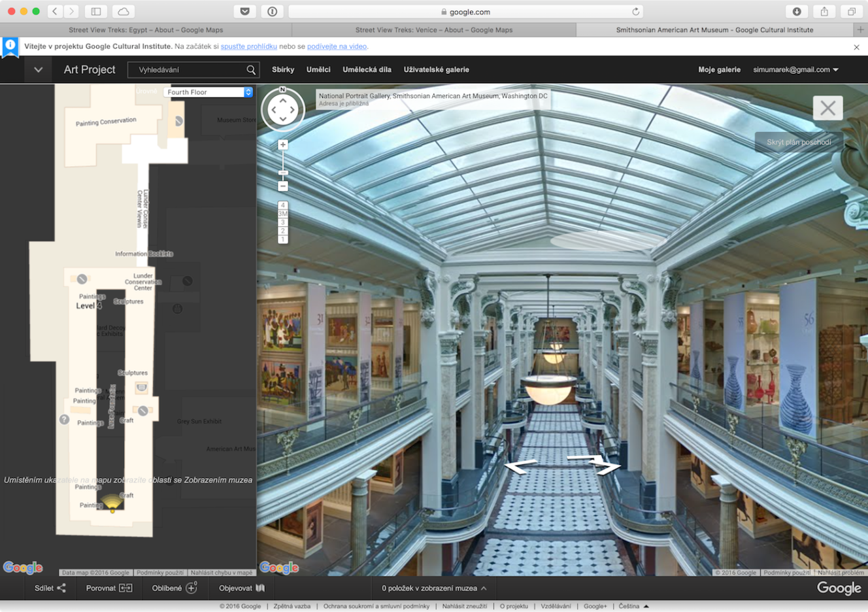The image size is (868, 612).
Task: Click the cafe icon on floor map
Action: tap(141, 388)
